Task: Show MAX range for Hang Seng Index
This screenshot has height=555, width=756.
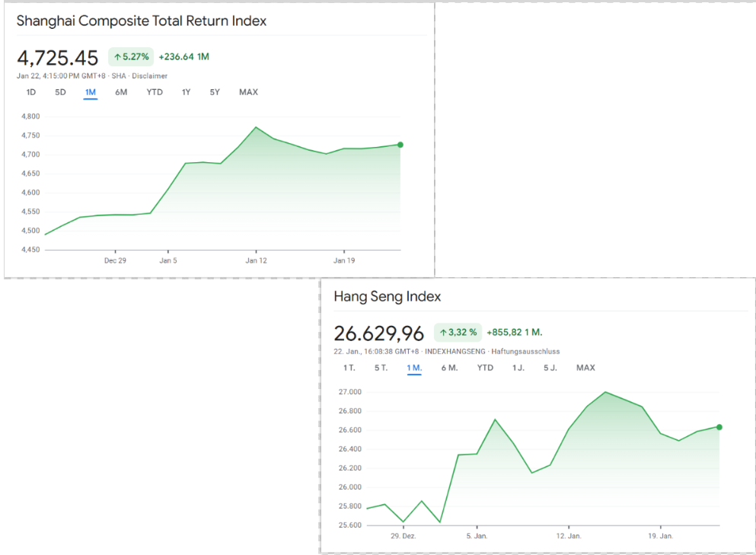Action: point(585,368)
